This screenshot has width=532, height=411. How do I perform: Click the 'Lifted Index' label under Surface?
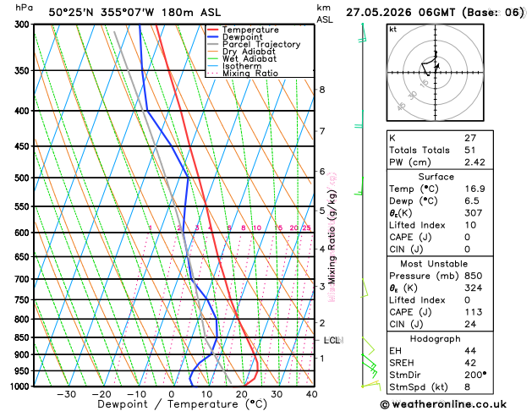point(417,225)
